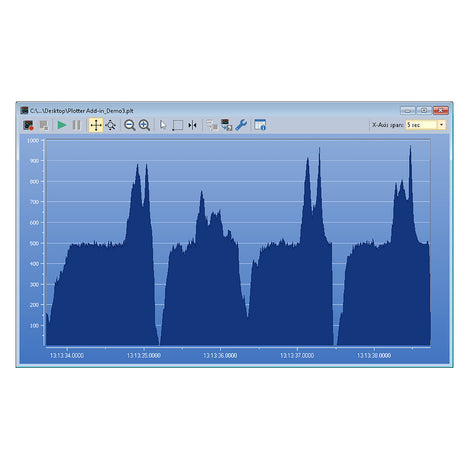
Task: Click the 13:13:34.0000 time axis label
Action: point(67,356)
